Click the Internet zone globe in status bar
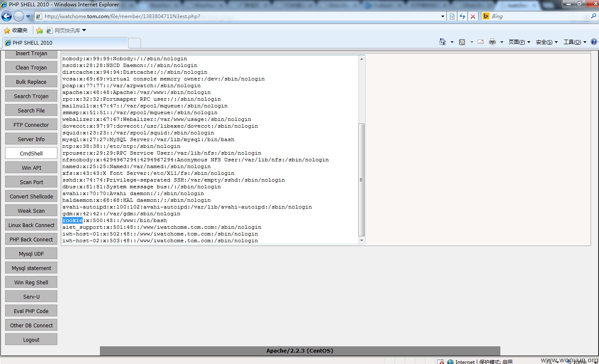599x364 pixels. 451,361
